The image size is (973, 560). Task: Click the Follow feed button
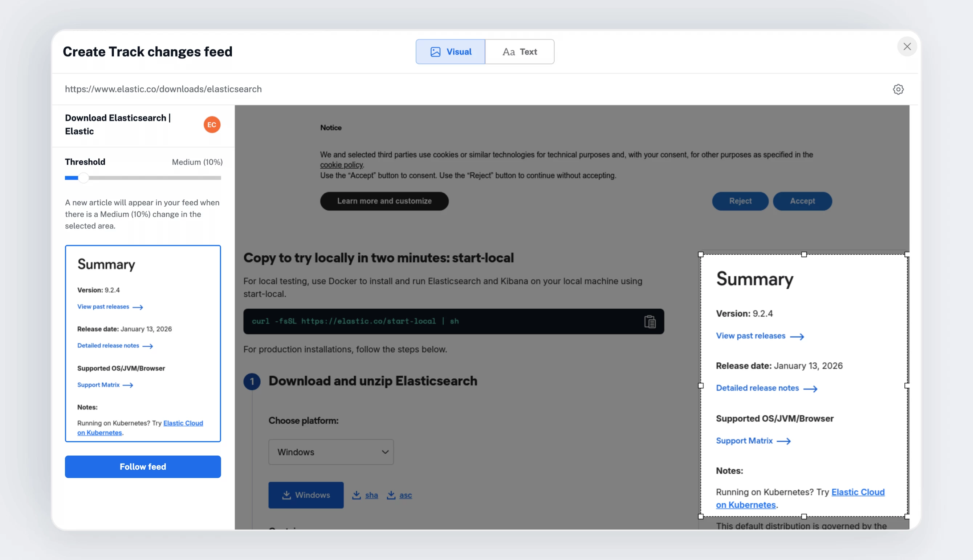(143, 466)
